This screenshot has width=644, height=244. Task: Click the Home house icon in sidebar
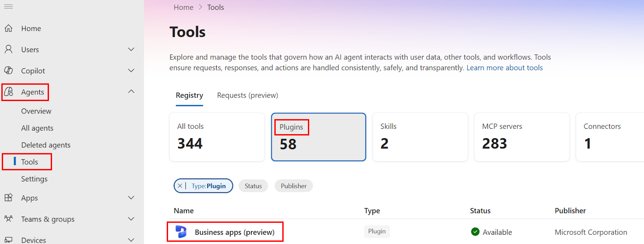pos(8,28)
